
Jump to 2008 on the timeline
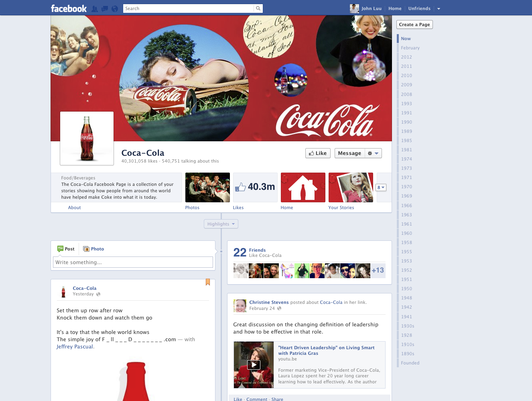pos(406,94)
